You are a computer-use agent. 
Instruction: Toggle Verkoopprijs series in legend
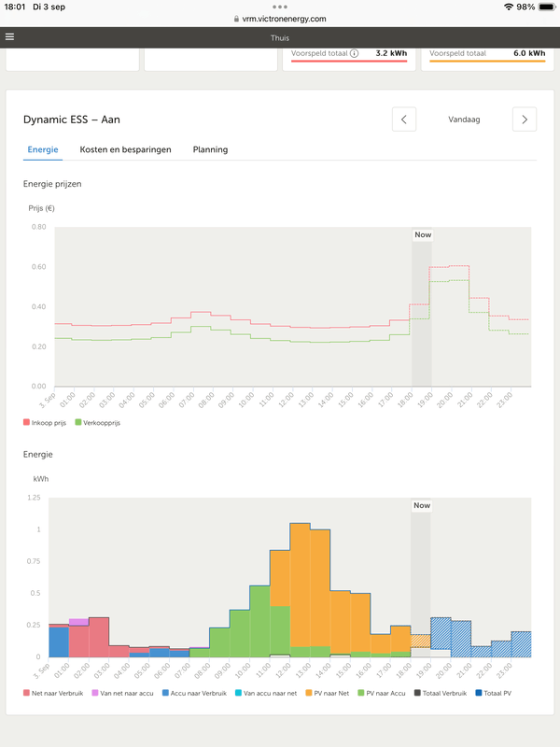tap(103, 423)
